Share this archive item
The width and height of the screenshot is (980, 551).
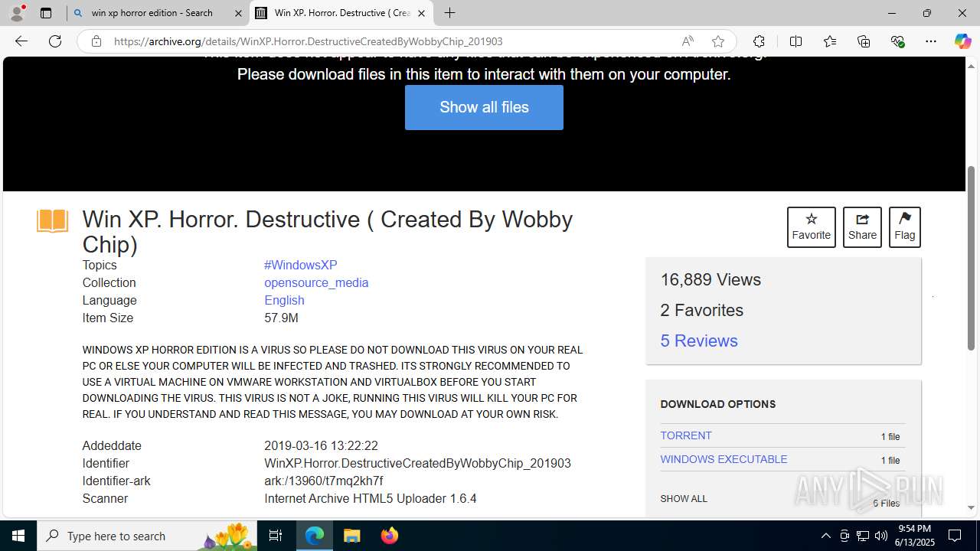point(862,227)
